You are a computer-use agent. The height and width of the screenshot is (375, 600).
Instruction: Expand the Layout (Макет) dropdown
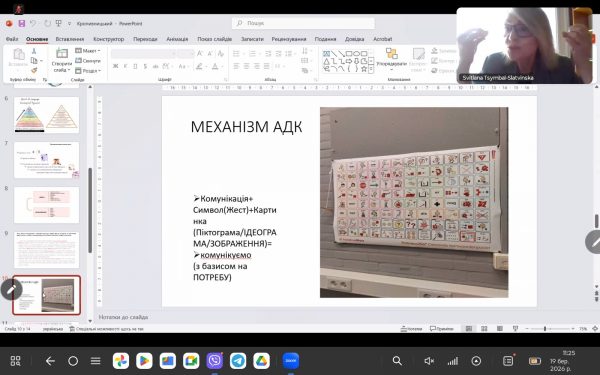pos(88,51)
